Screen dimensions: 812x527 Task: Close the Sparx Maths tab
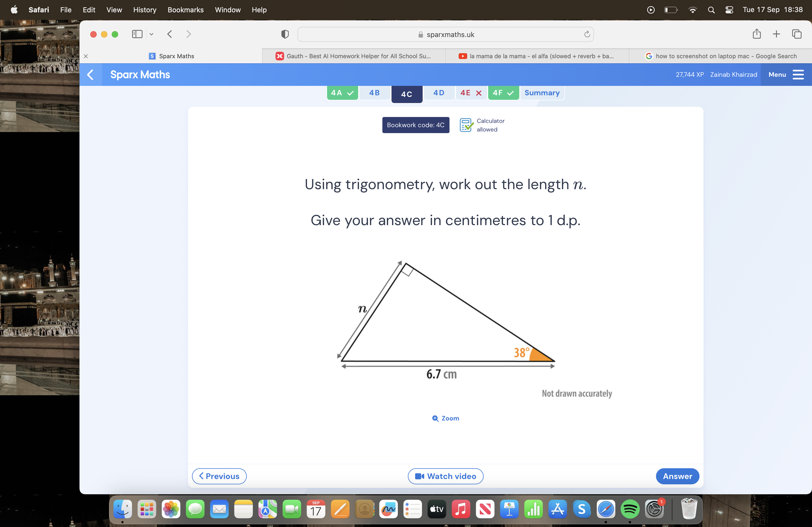(x=86, y=56)
